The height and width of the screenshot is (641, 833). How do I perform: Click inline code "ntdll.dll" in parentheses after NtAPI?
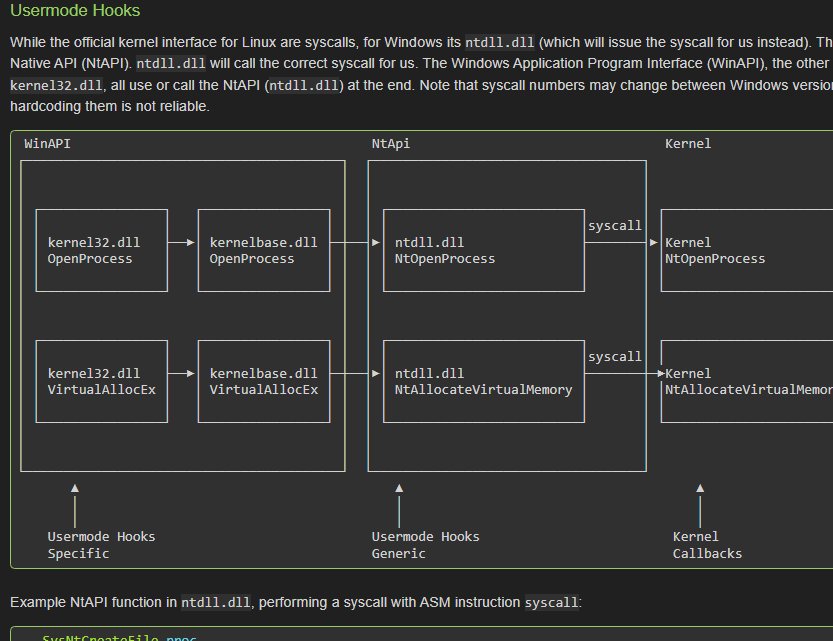coord(304,86)
